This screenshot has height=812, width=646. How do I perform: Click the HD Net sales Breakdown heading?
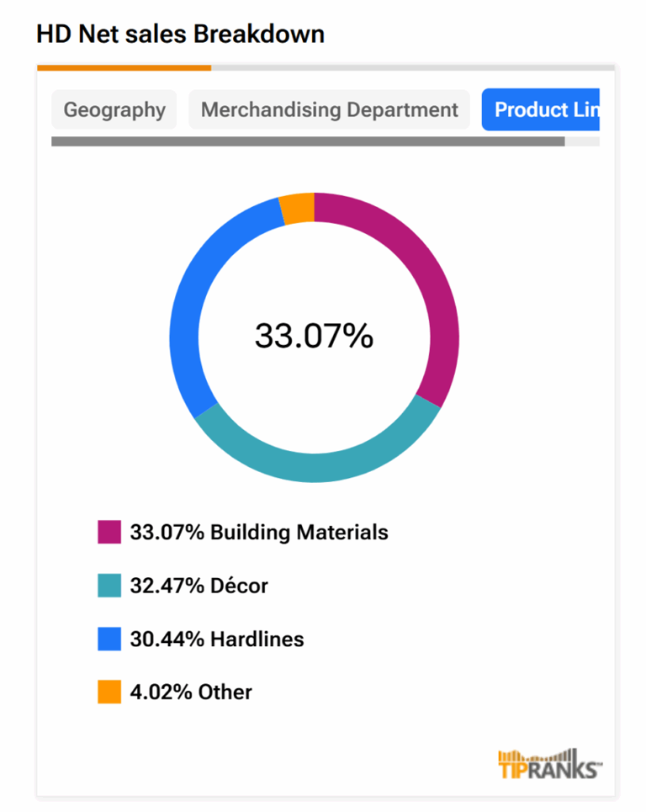tap(180, 34)
